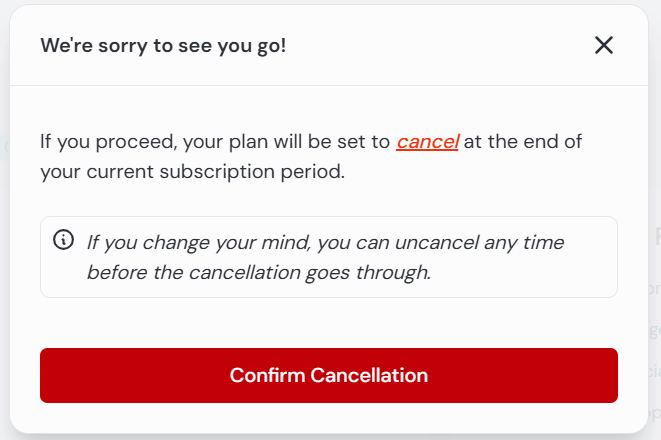Click the words "any time" in the italic note
This screenshot has width=661, height=440.
524,243
